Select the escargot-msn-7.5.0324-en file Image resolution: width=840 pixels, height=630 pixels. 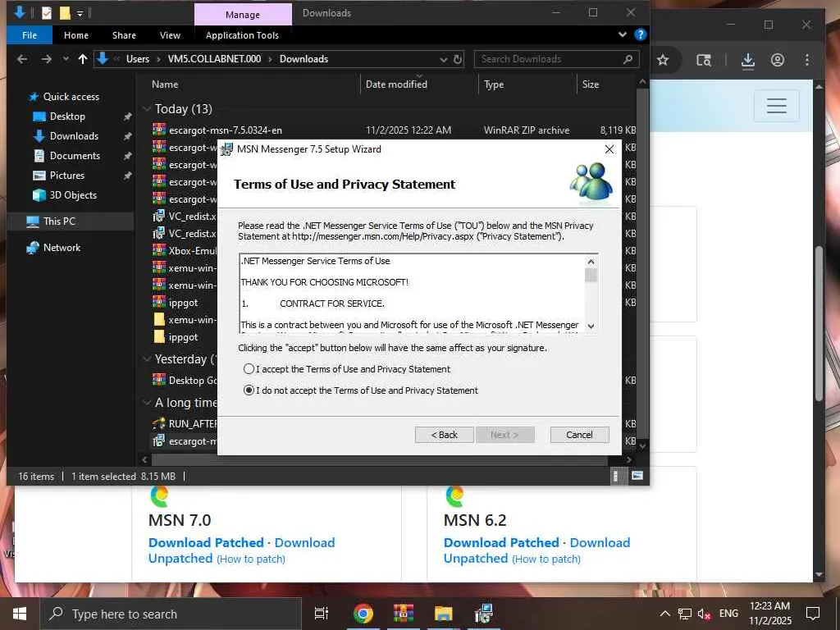pyautogui.click(x=226, y=130)
